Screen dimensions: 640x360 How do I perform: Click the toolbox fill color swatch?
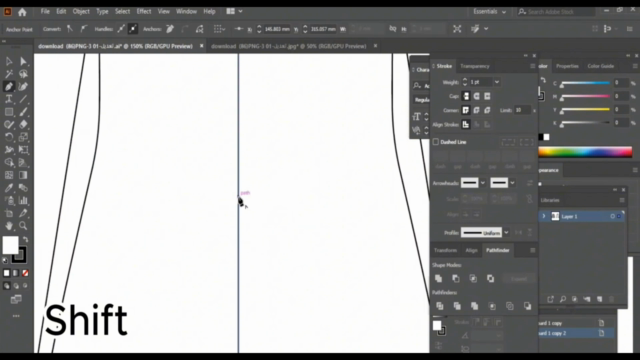11,245
